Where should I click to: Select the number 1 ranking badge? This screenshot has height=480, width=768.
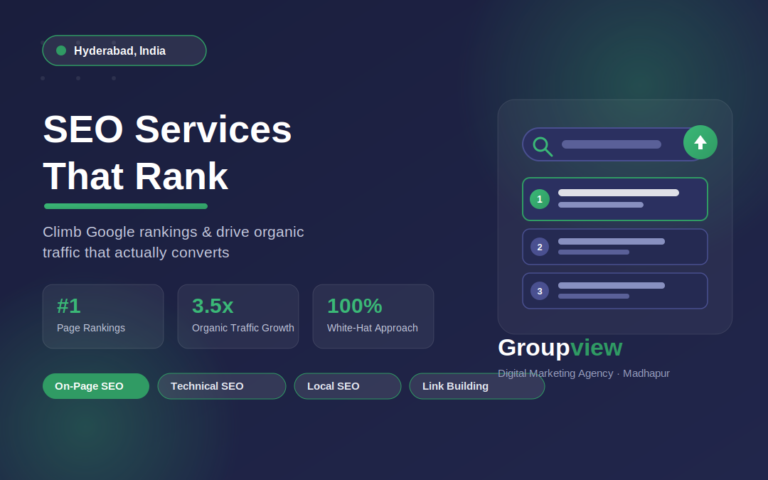pos(540,199)
